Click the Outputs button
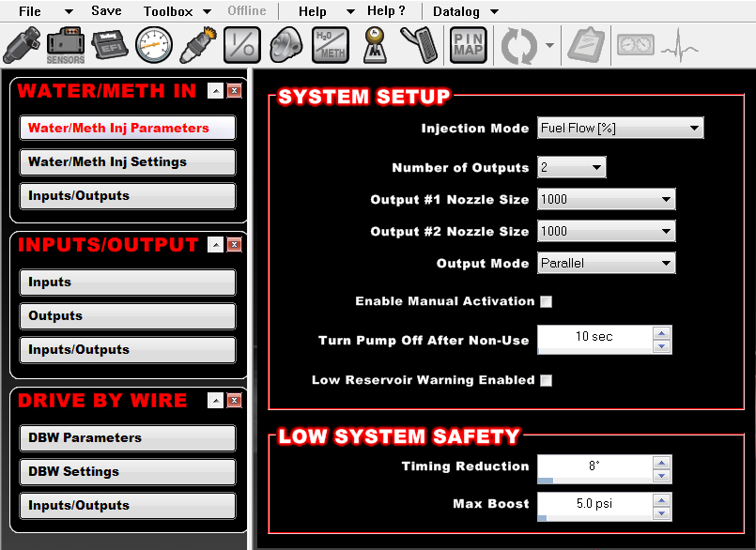This screenshot has width=756, height=550. (128, 315)
